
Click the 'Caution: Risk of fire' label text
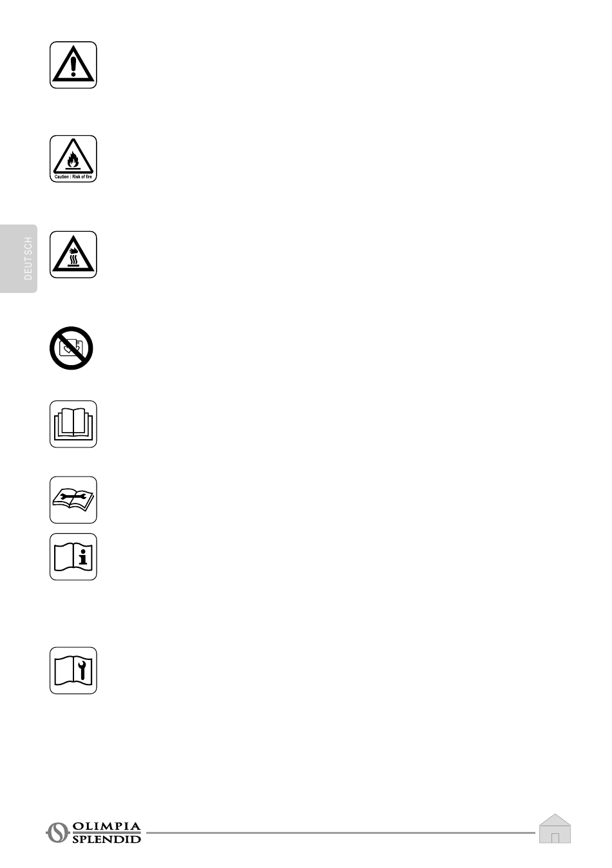tap(73, 176)
